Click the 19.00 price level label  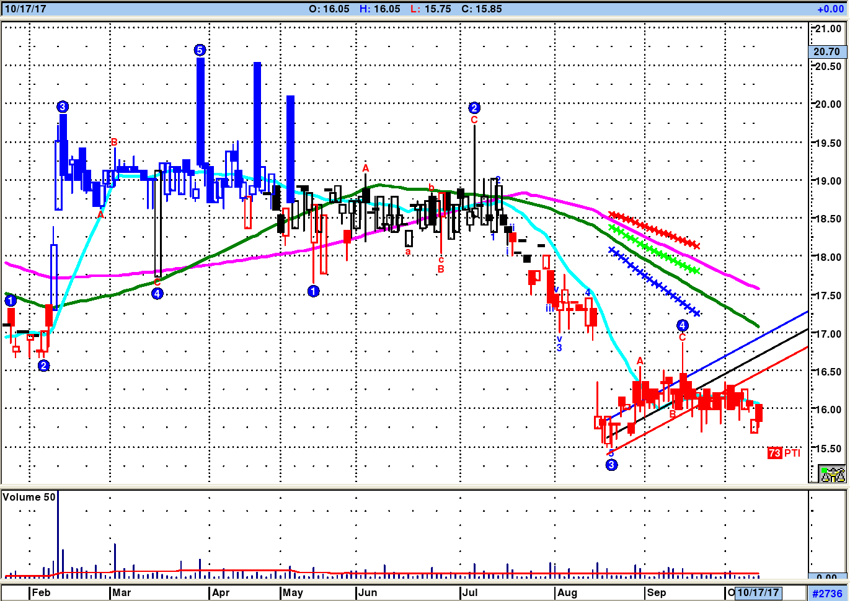tap(828, 182)
